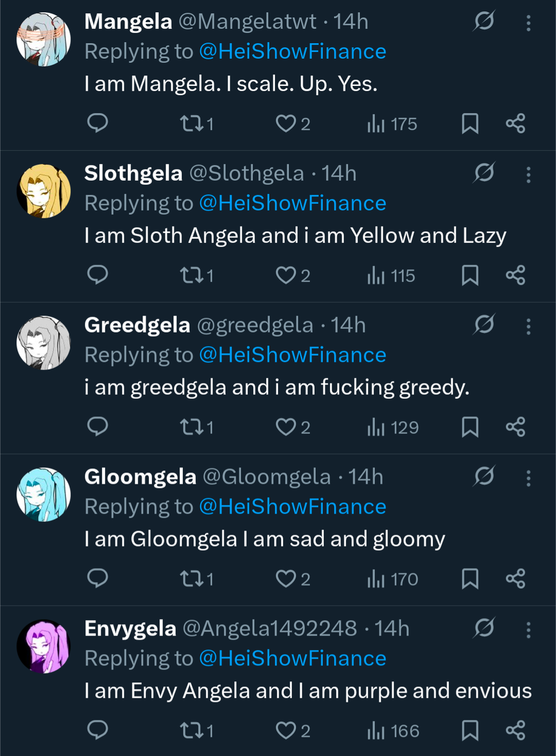Viewport: 556px width, 756px height.
Task: Open Envygela's purple profile picture
Action: coord(43,646)
